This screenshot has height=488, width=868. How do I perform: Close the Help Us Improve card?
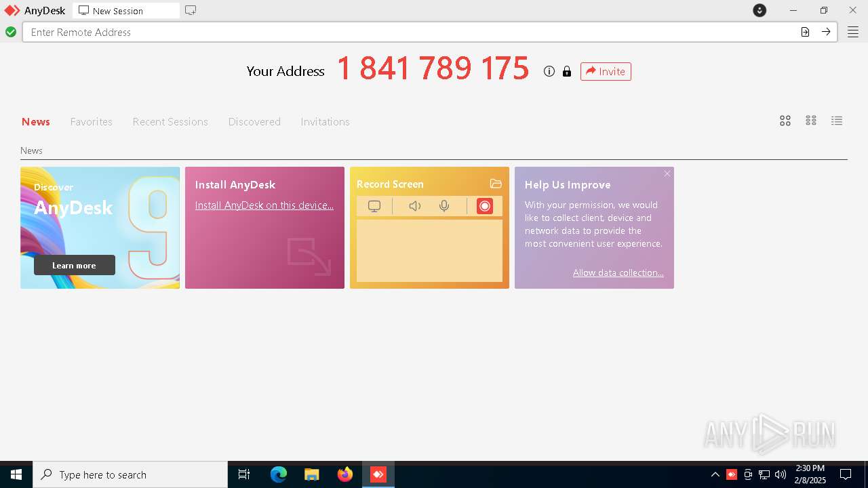[667, 174]
